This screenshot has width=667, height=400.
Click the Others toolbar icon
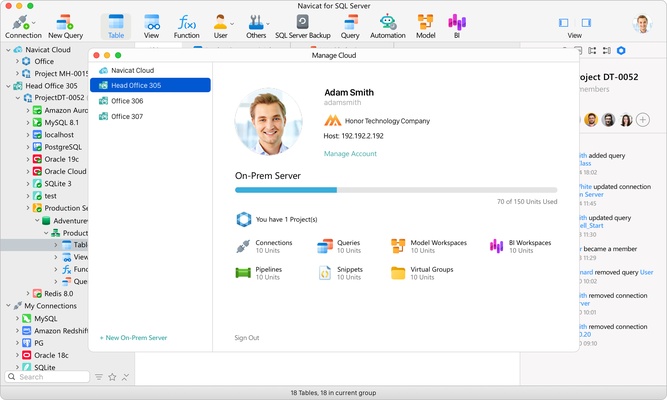pos(256,26)
